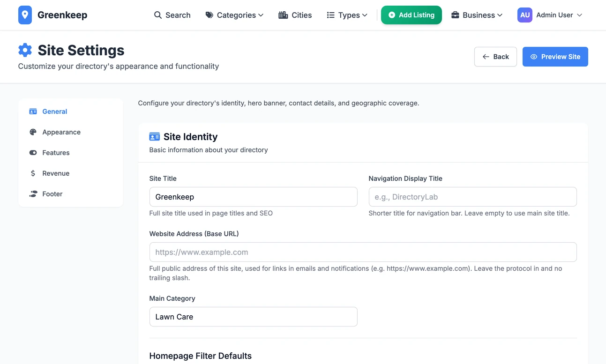
Task: Focus the Website Address base URL field
Action: click(x=363, y=252)
